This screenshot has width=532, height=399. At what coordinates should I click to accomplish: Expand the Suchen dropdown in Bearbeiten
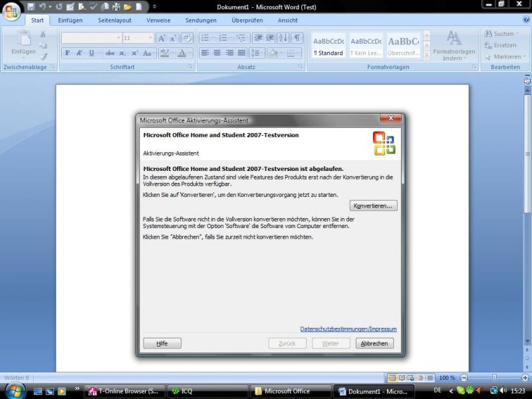[517, 34]
